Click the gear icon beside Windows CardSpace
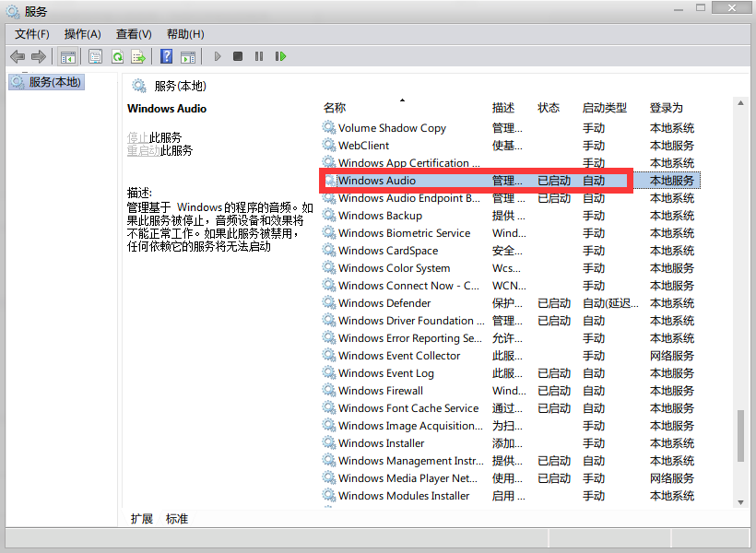Viewport: 756px width, 553px height. pyautogui.click(x=329, y=251)
